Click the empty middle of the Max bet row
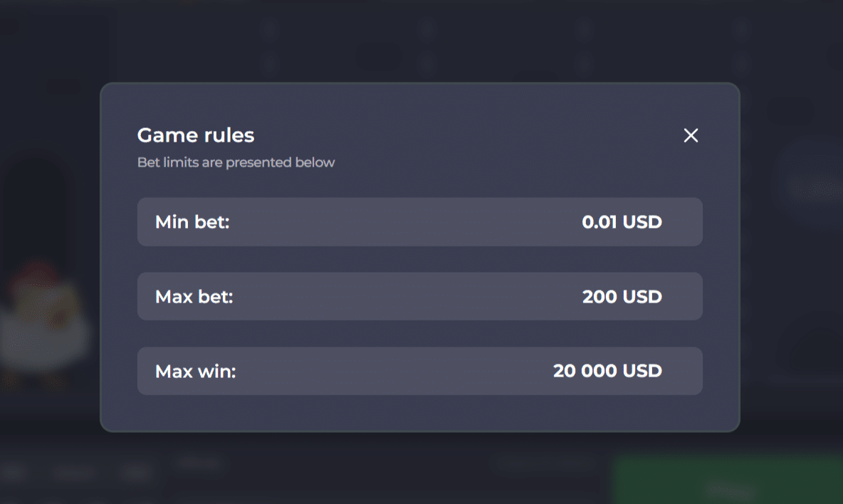843x504 pixels. click(x=406, y=296)
